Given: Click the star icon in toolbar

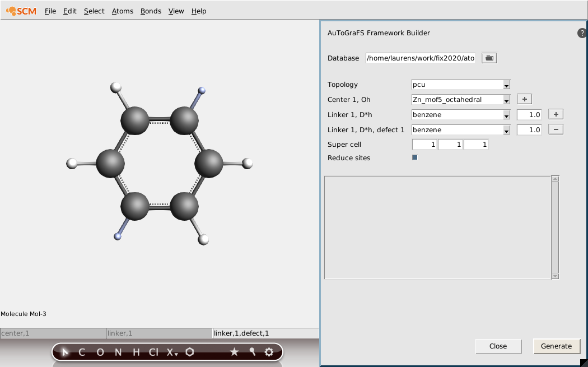Looking at the screenshot, I should point(235,352).
